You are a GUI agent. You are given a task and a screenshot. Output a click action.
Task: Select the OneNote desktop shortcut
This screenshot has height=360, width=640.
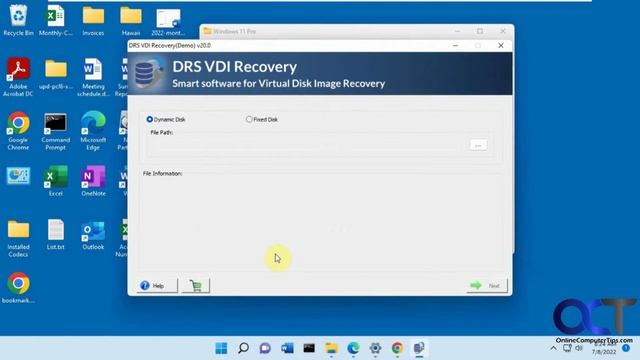[93, 180]
